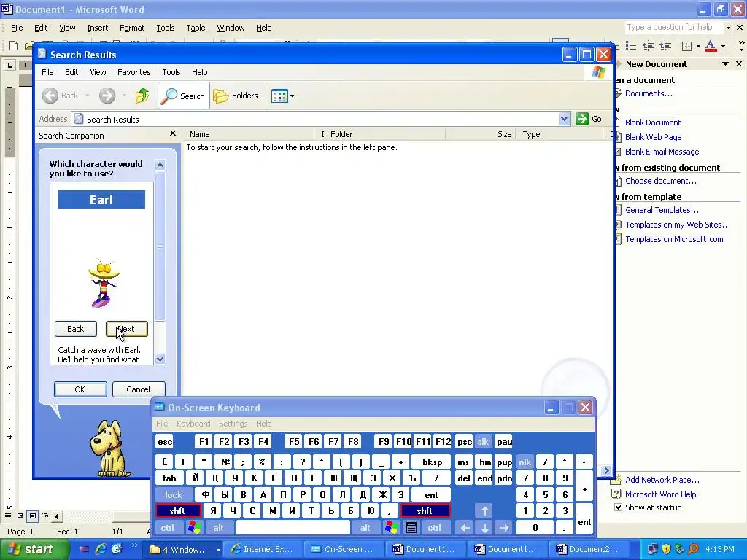Toggle the nlk num lock key
Image resolution: width=747 pixels, height=560 pixels.
coord(525,462)
